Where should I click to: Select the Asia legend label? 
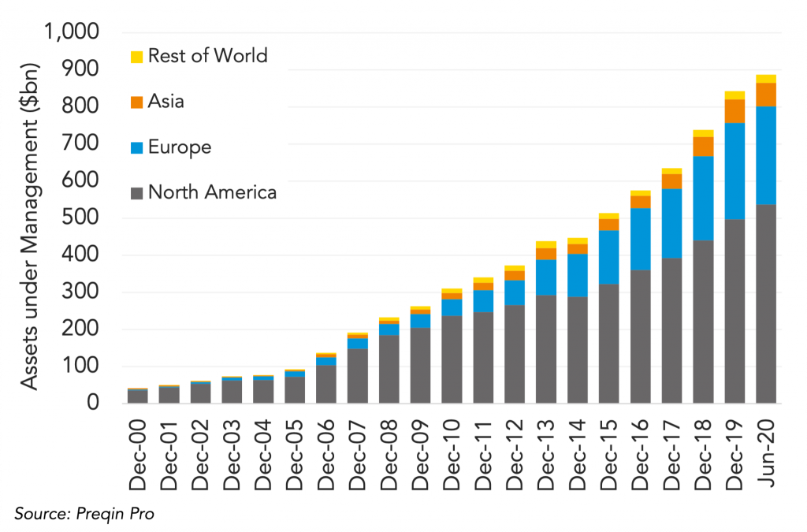click(166, 101)
